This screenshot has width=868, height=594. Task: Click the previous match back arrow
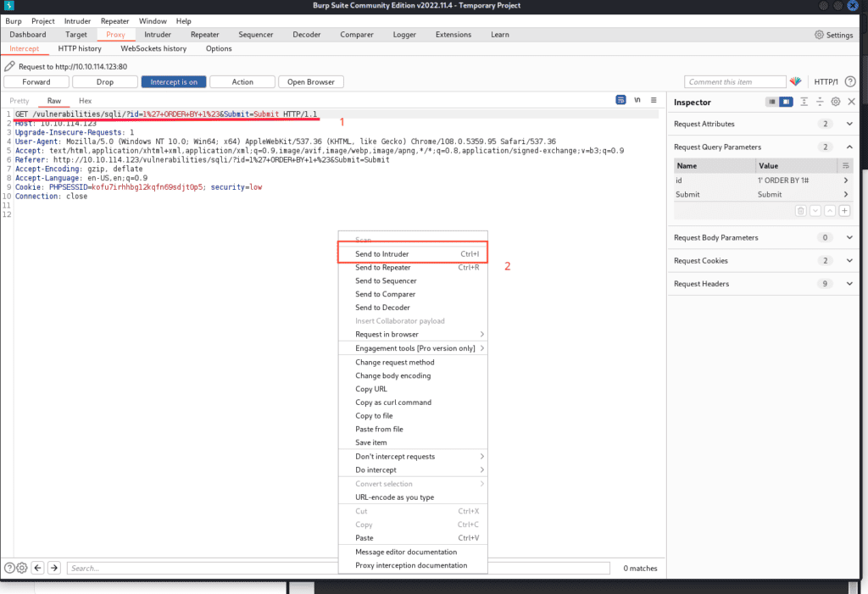[37, 568]
